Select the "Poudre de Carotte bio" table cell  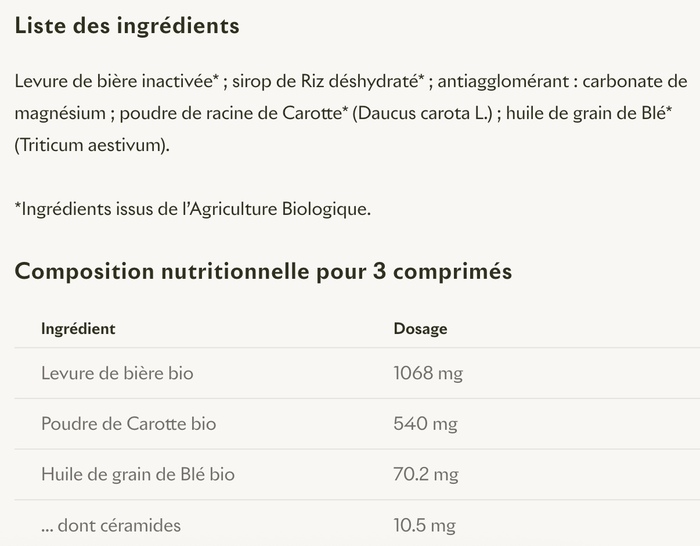pos(128,423)
